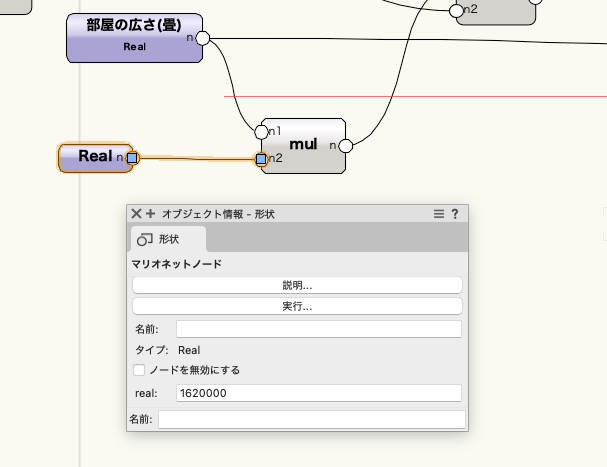Viewport: 607px width, 467px height.
Task: Click the n2 input port of mul
Action: [261, 159]
